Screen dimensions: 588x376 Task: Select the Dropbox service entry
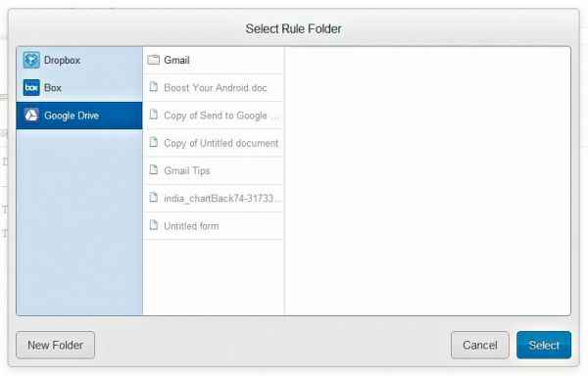79,61
